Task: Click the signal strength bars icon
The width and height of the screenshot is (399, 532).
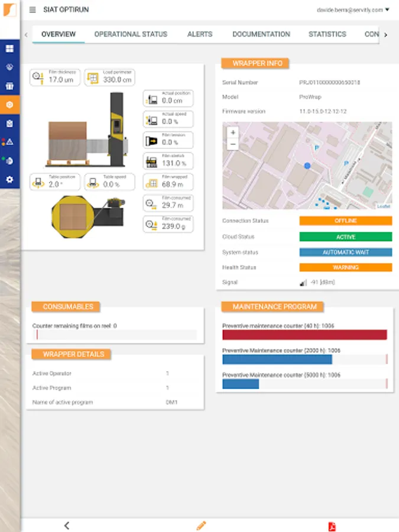Action: coord(303,283)
